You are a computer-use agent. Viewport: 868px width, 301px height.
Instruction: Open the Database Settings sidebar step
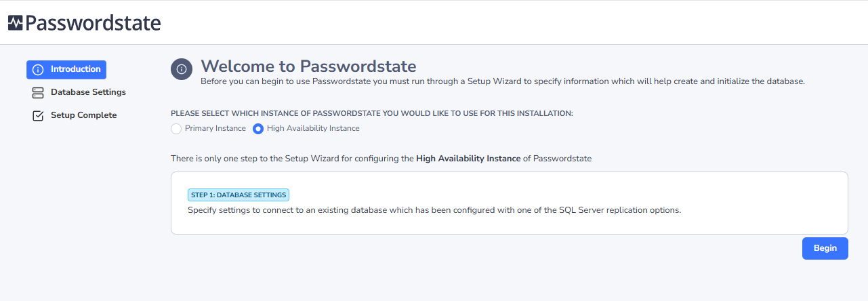pos(79,92)
